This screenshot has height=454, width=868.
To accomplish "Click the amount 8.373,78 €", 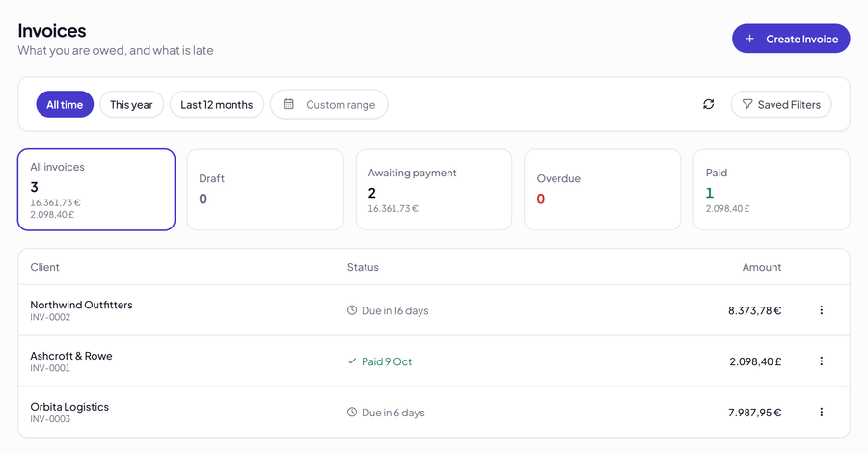I will pos(754,310).
